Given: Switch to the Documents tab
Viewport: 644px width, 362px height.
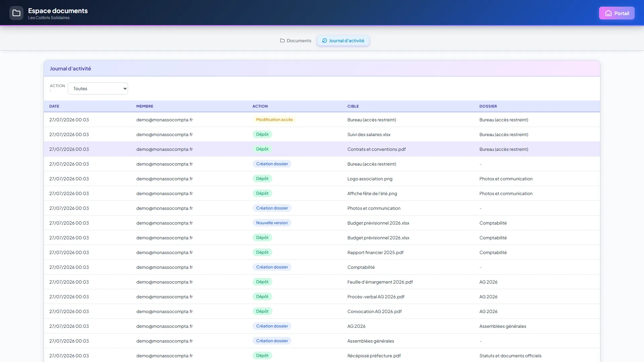Looking at the screenshot, I should pyautogui.click(x=296, y=41).
